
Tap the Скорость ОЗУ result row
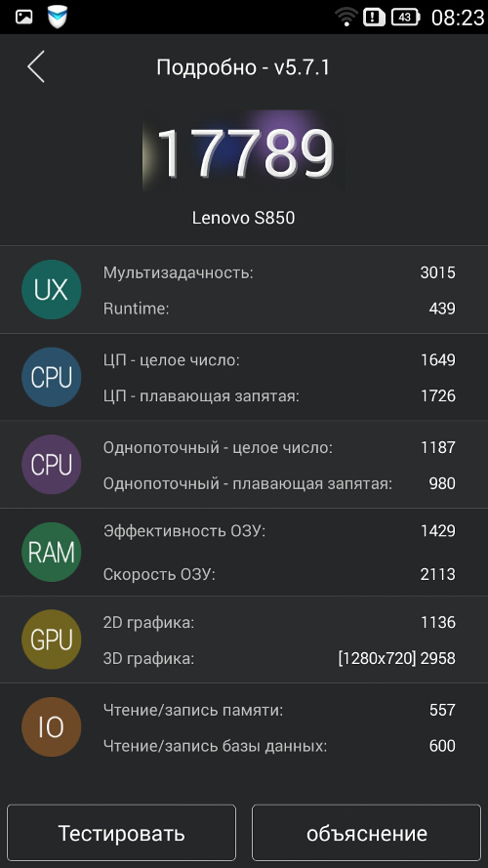279,574
